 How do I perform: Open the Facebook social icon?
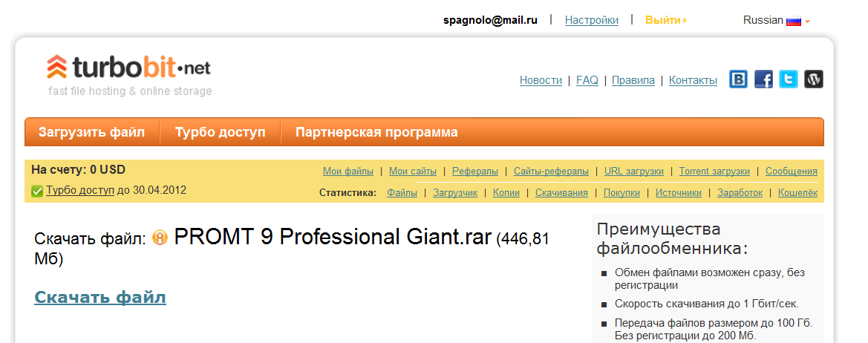point(763,79)
